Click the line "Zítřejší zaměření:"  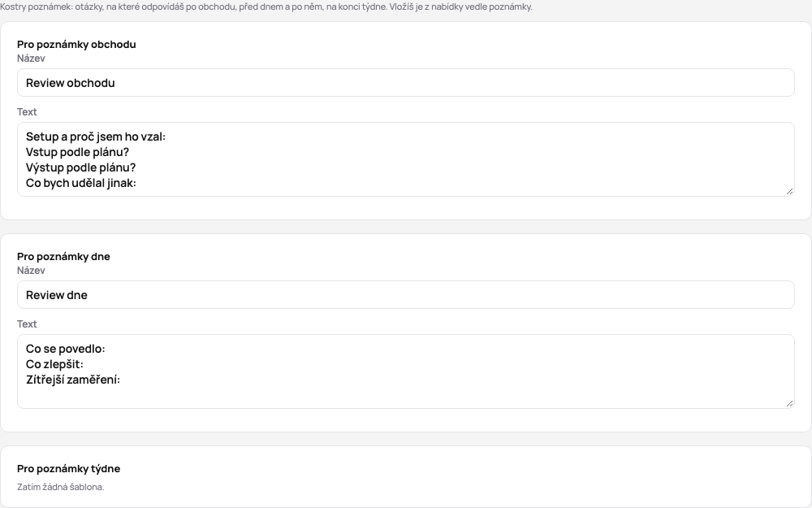coord(73,380)
